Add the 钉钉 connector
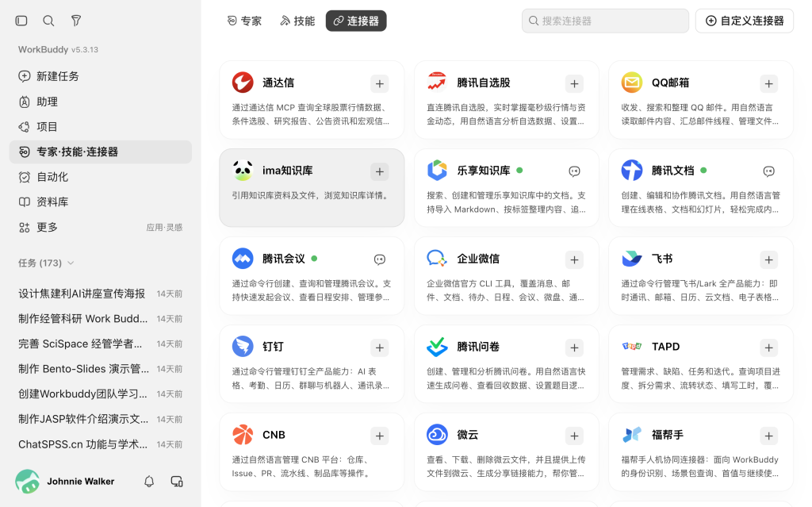The image size is (812, 507). [380, 348]
